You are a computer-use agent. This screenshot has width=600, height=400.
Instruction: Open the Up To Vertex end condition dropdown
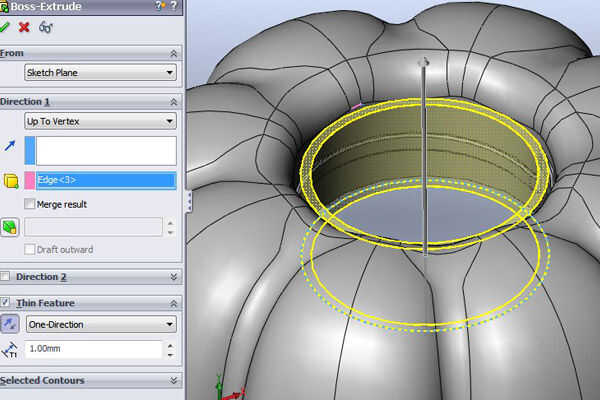tap(100, 121)
